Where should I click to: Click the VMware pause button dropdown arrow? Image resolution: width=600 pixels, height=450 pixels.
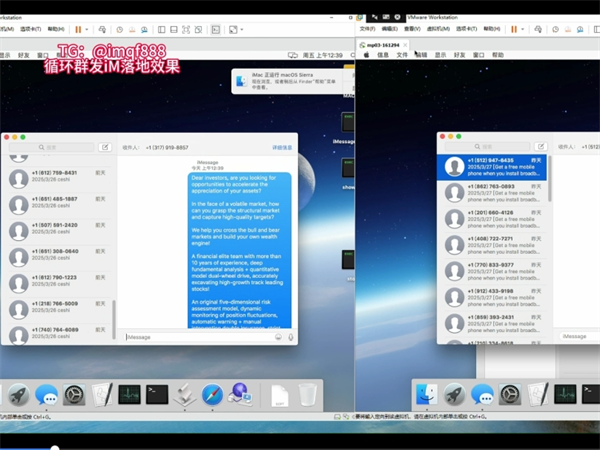[89, 30]
